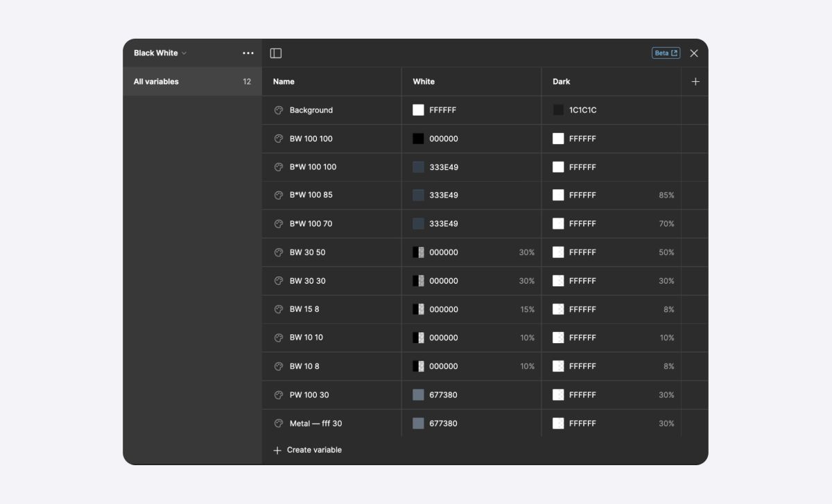The width and height of the screenshot is (832, 504).
Task: Click the palette icon for PW 100 30
Action: [x=279, y=394]
